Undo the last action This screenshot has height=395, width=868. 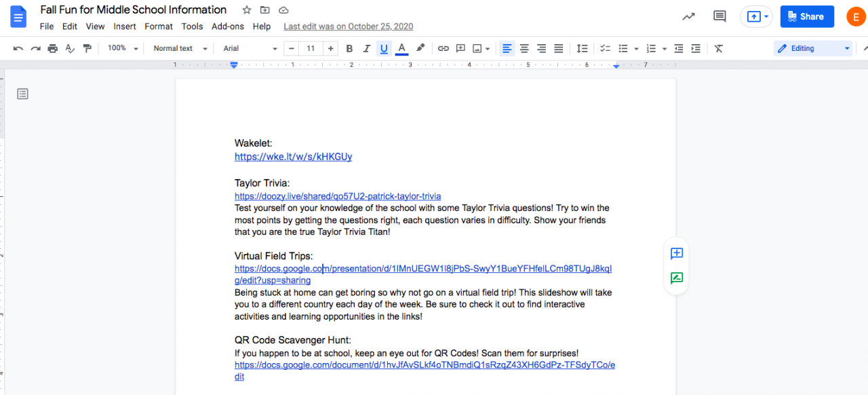tap(18, 48)
